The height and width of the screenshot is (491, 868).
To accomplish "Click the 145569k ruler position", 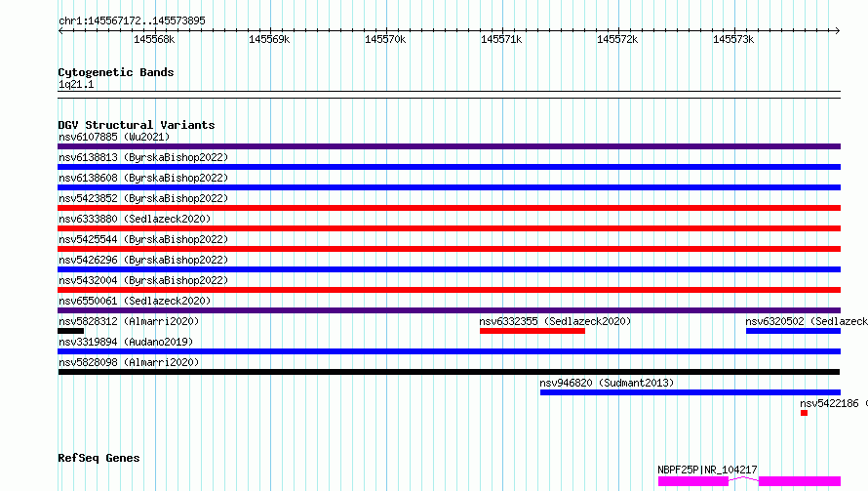I will click(x=269, y=39).
